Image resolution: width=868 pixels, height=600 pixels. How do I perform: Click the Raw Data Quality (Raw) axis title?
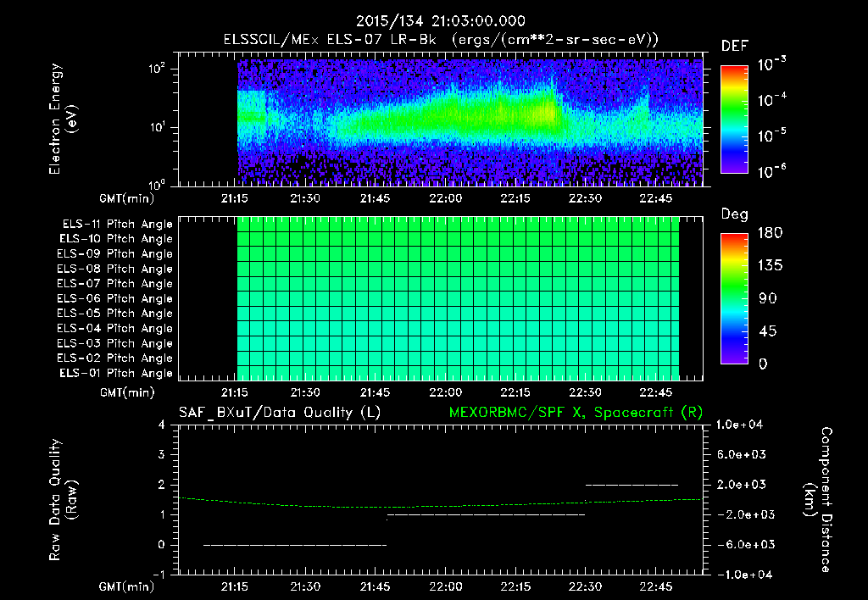(64, 500)
